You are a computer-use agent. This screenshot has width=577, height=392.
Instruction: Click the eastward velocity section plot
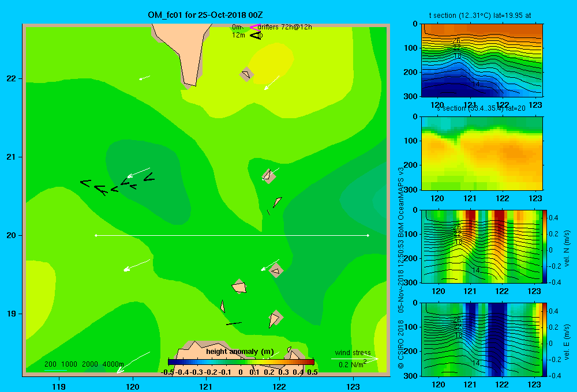482,340
